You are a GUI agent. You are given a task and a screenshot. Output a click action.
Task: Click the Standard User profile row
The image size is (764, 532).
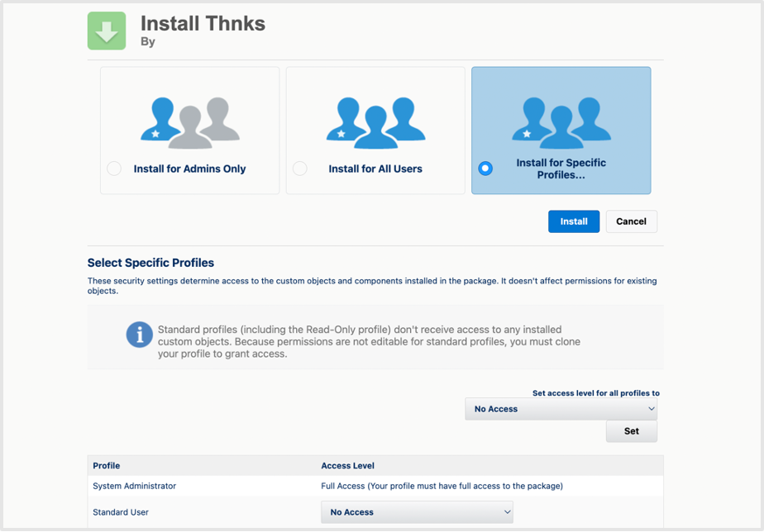click(122, 512)
